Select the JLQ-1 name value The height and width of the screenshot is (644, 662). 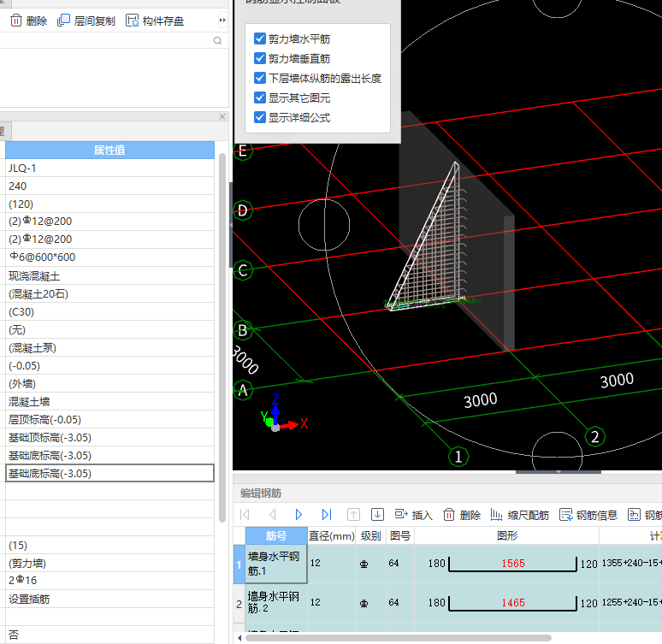109,168
